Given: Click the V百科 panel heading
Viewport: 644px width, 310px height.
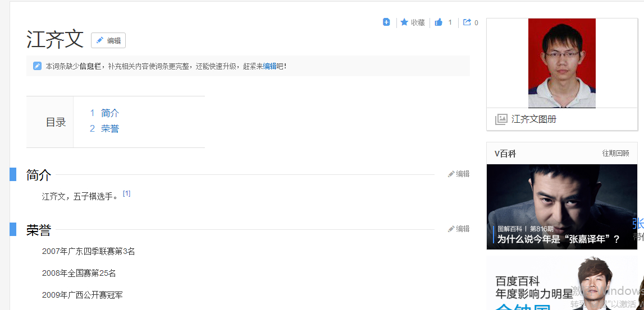Looking at the screenshot, I should click(505, 154).
